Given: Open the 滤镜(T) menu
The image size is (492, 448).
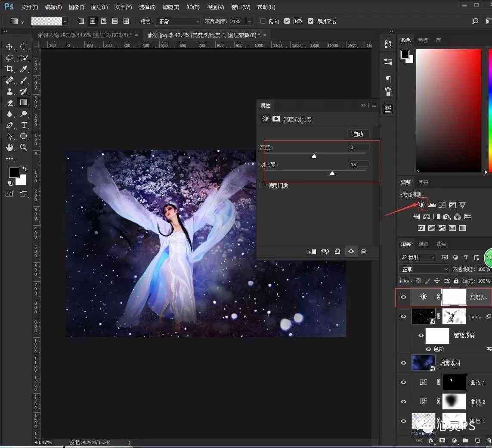Looking at the screenshot, I should [x=171, y=7].
